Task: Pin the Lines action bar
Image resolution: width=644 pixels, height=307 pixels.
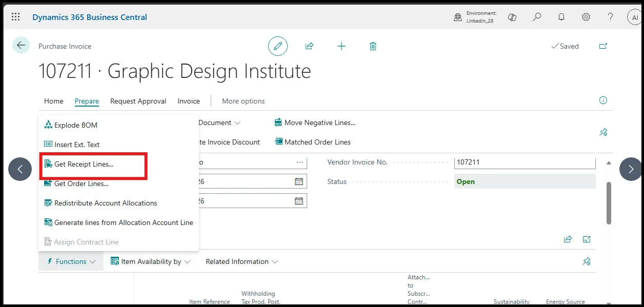Action: (587, 261)
